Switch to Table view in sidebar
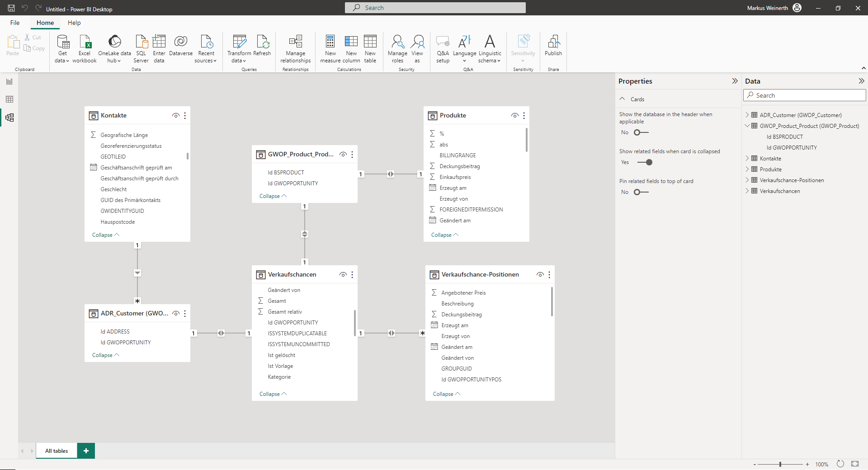This screenshot has width=868, height=470. pyautogui.click(x=9, y=99)
